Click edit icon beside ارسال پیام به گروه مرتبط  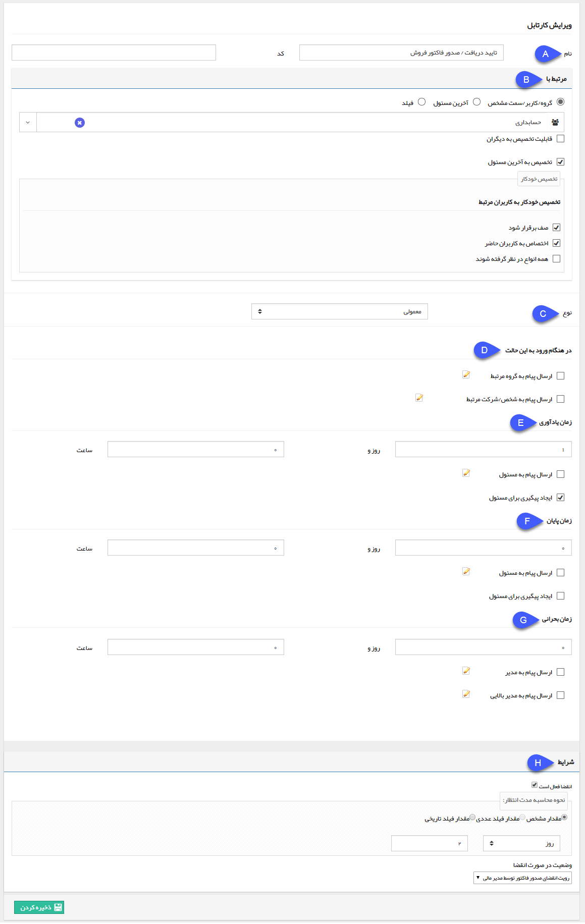(x=466, y=374)
